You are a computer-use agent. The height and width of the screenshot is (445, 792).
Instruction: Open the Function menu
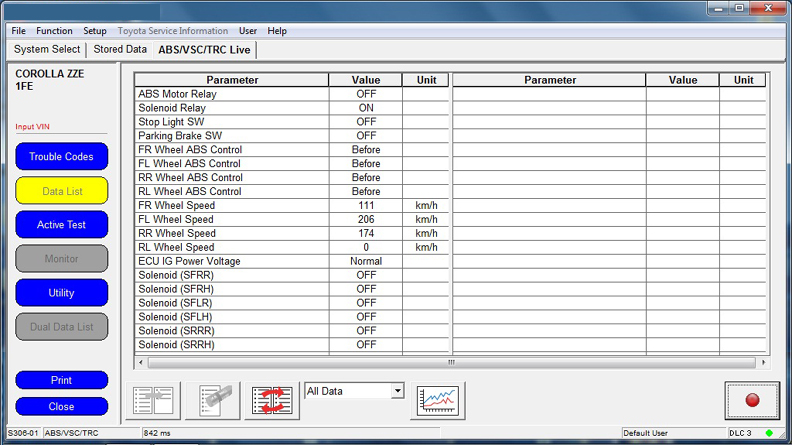(54, 31)
